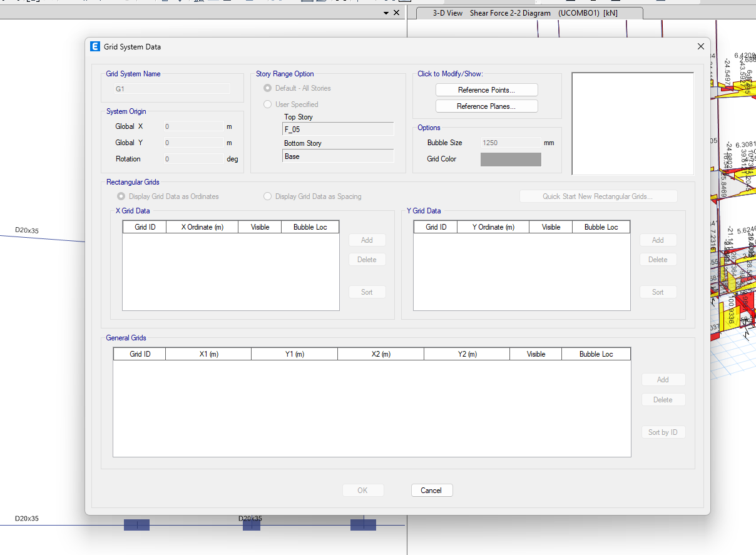Open the Bottom Story Base dropdown

pos(338,156)
